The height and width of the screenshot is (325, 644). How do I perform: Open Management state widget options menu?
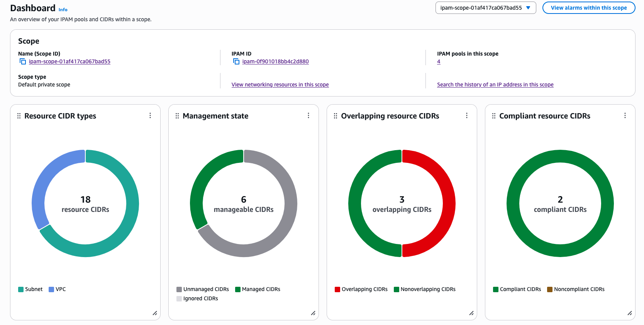(308, 116)
